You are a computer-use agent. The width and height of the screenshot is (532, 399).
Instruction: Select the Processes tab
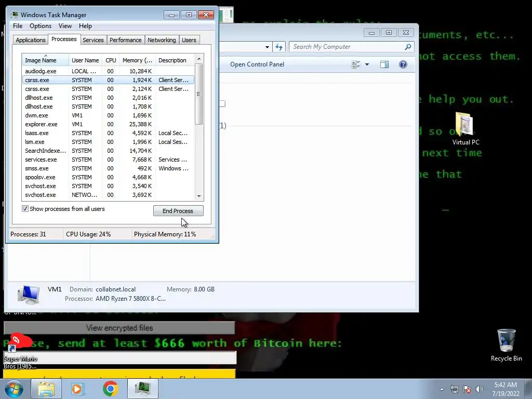pos(64,39)
